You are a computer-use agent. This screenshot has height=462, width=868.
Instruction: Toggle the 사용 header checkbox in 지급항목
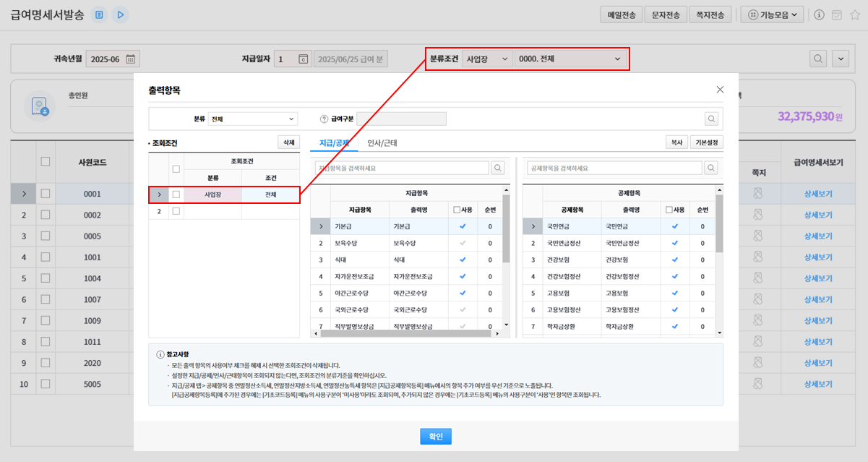point(457,210)
